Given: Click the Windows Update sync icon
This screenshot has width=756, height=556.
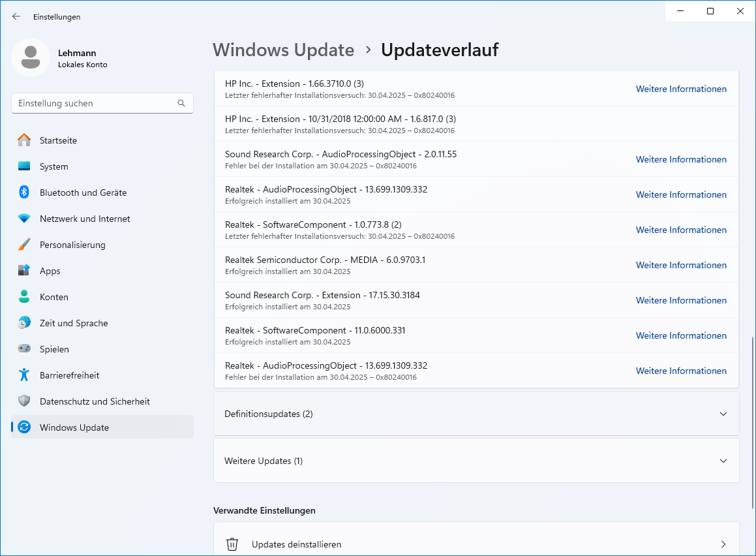Looking at the screenshot, I should [x=24, y=427].
